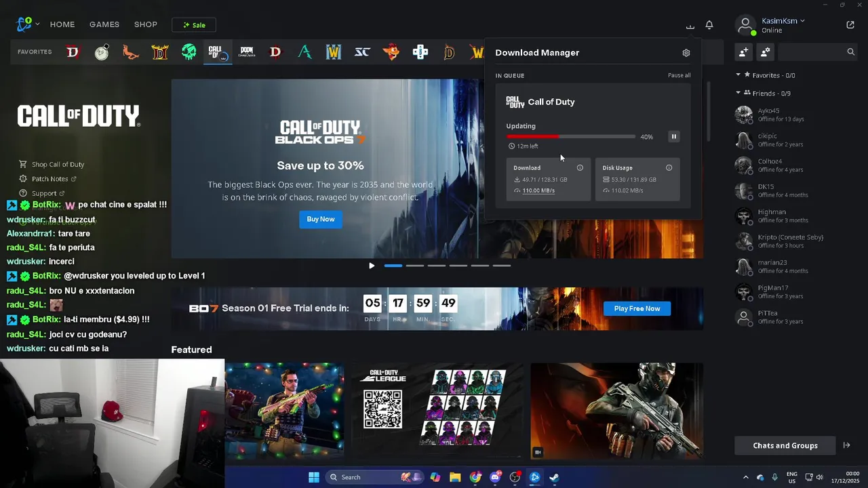Open Chats and Groups

[x=785, y=445]
